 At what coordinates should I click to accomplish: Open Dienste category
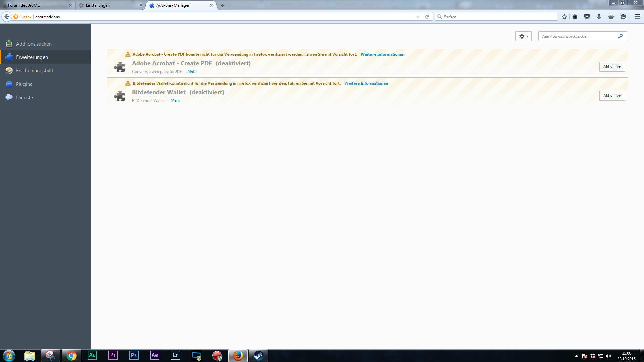(x=45, y=98)
